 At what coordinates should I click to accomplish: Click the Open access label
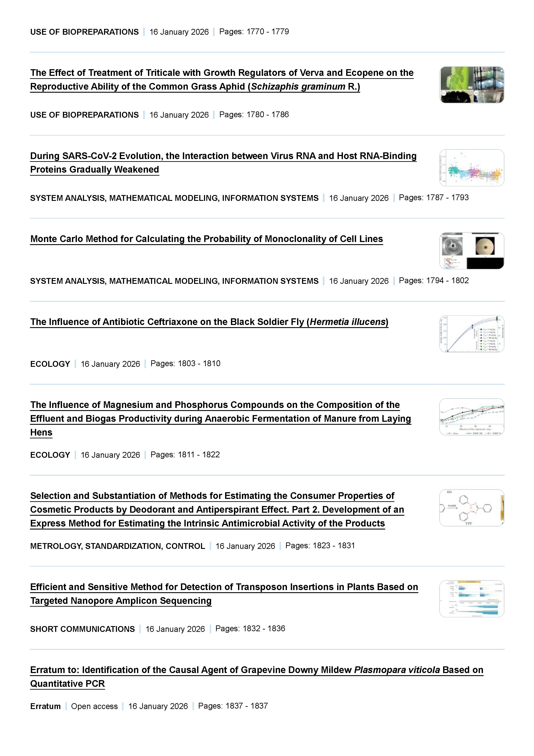click(94, 706)
